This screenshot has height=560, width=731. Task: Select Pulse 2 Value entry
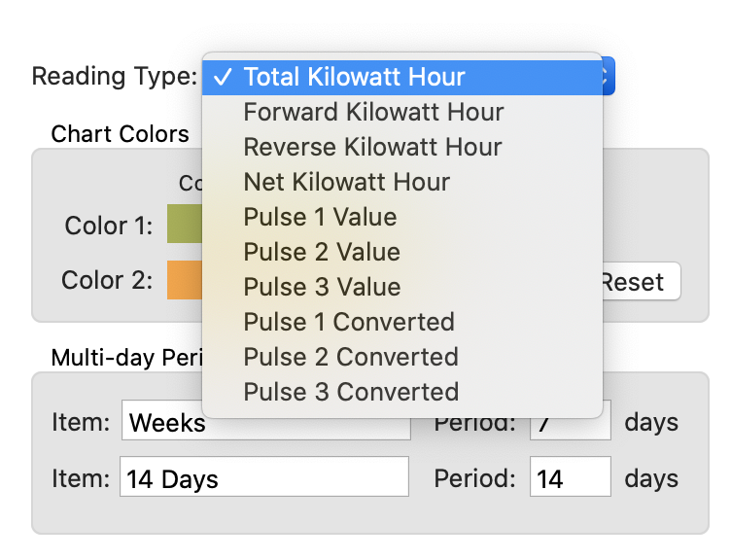point(321,252)
